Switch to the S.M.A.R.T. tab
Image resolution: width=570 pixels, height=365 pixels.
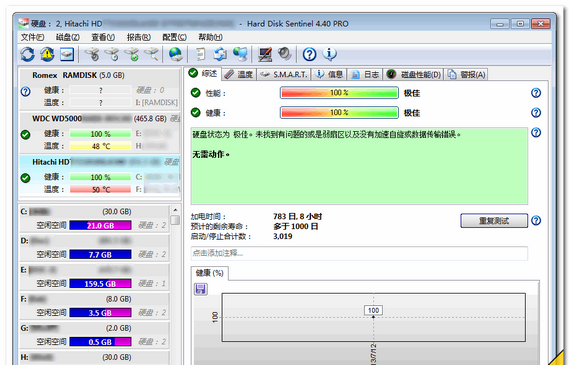[284, 75]
